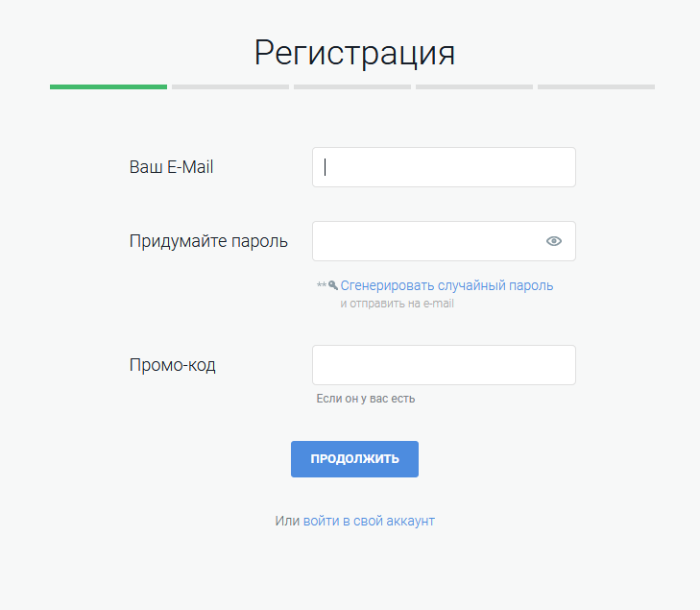Screen dimensions: 700x610
Task: Toggle password visibility eye icon
Action: click(x=554, y=241)
